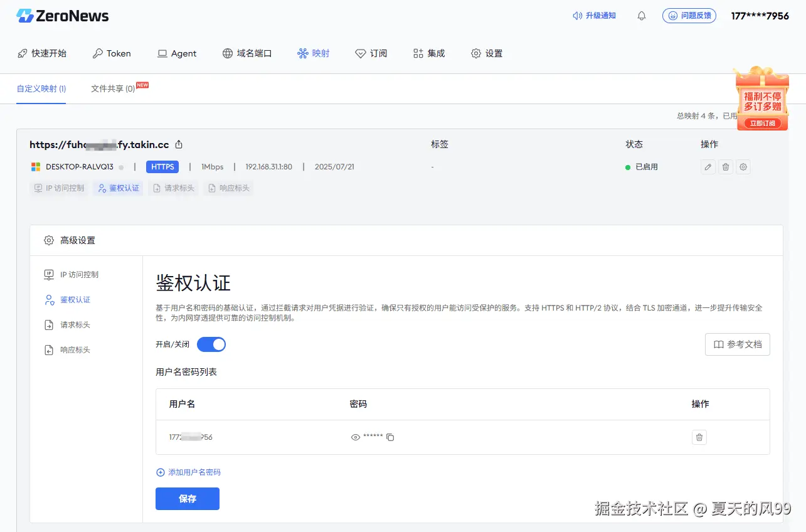Select IP 访问控制 in advanced sidebar
This screenshot has width=806, height=532.
tap(71, 275)
